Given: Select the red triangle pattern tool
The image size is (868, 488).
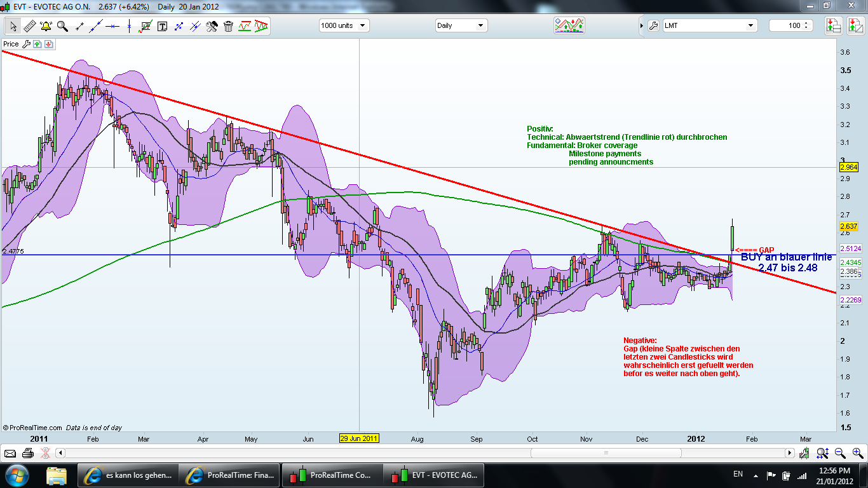Looking at the screenshot, I should [x=261, y=26].
